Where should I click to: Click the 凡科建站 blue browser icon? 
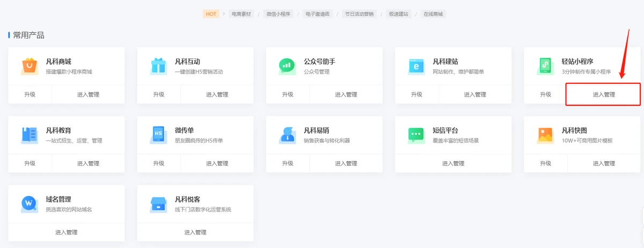tap(416, 66)
